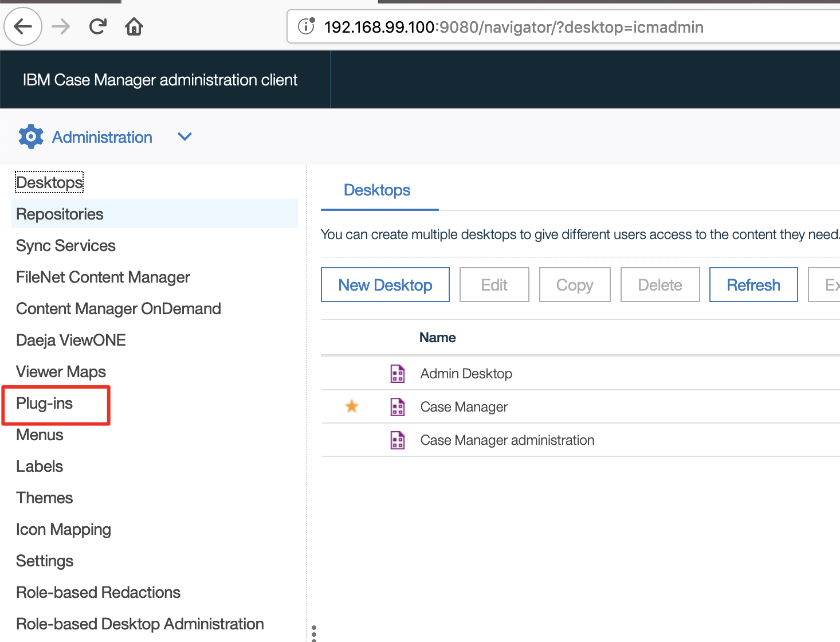Click the ellipsis expander at sidebar bottom
This screenshot has width=840, height=642.
tap(314, 632)
